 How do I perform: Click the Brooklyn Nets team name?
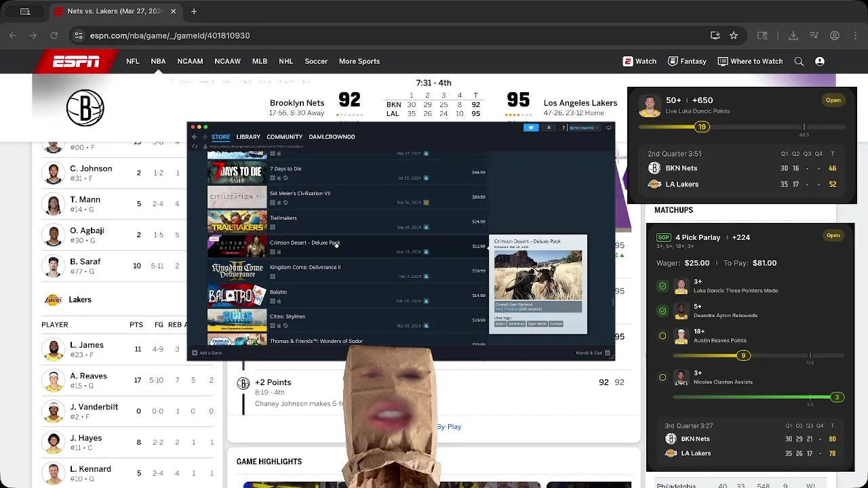click(x=297, y=103)
